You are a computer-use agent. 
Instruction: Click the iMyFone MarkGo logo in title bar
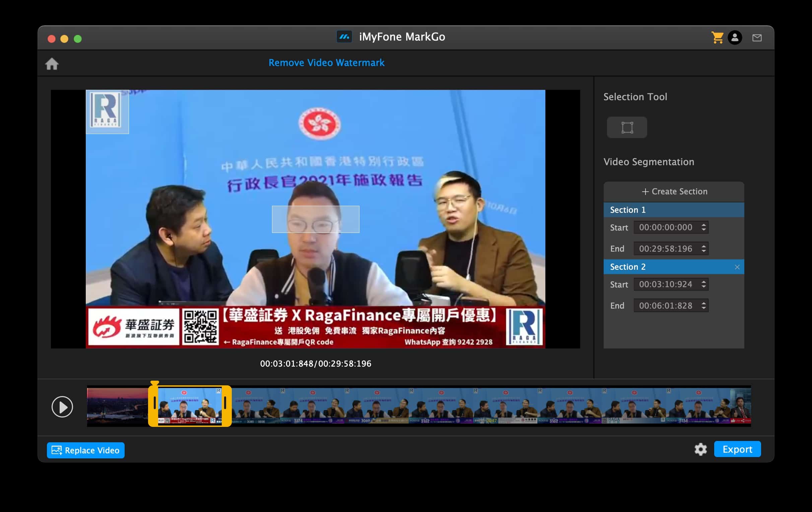(x=344, y=37)
